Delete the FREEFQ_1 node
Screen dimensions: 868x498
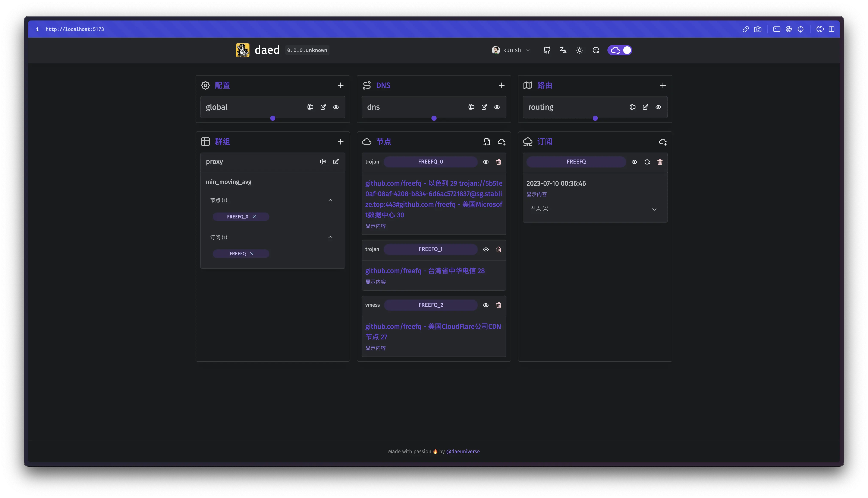498,249
